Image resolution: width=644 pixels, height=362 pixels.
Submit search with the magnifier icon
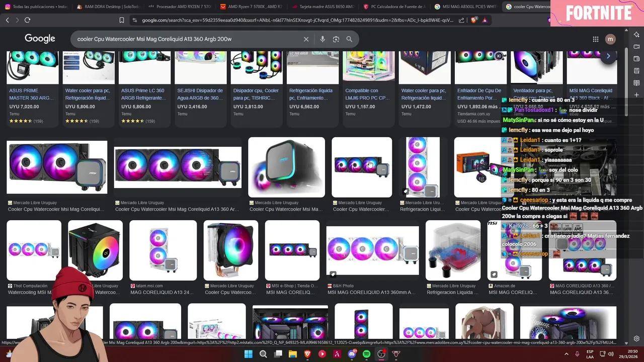click(349, 39)
